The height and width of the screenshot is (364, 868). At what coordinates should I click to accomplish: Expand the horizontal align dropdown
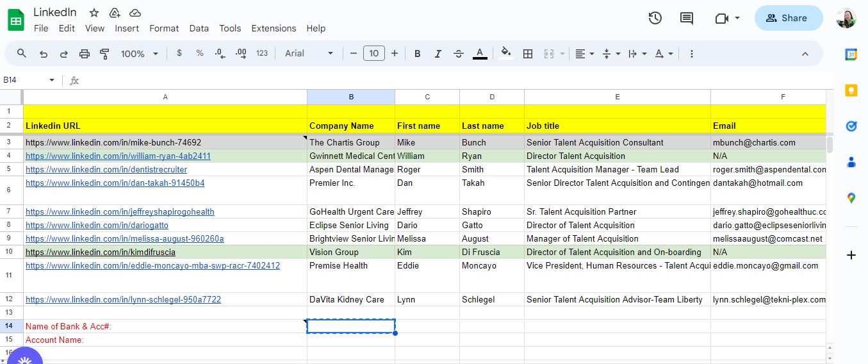click(x=584, y=54)
